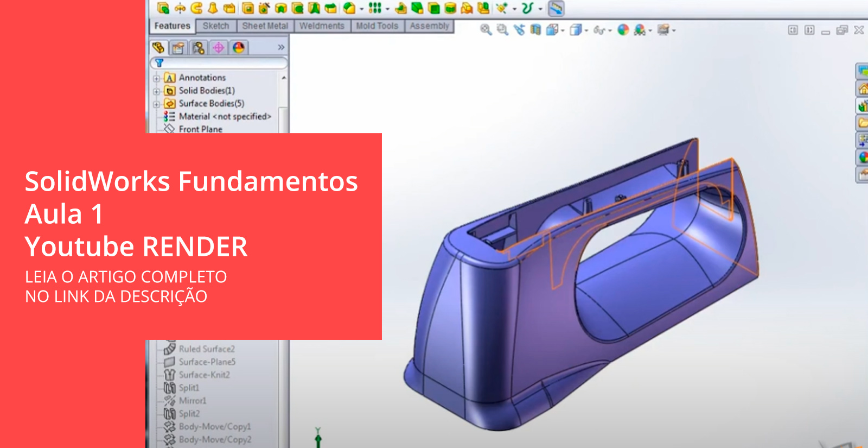Toggle the Hide/Show Items glasses icon

click(599, 30)
